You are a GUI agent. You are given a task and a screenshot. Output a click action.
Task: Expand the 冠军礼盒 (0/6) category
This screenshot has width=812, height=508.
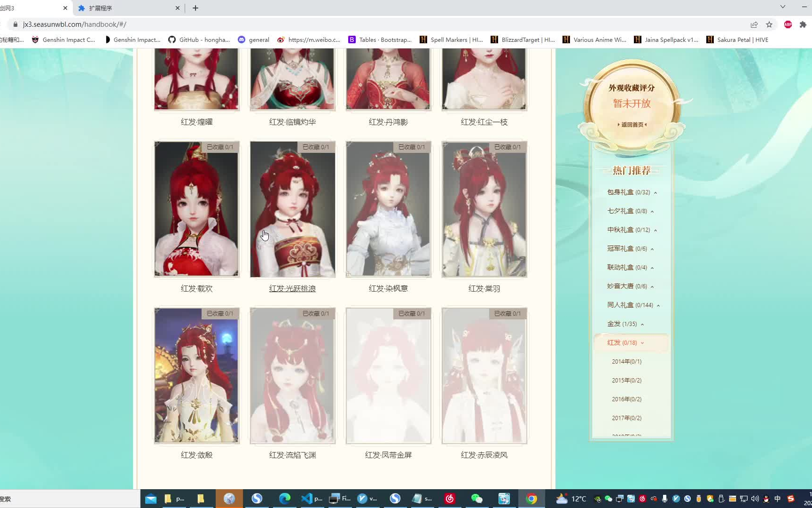click(631, 249)
